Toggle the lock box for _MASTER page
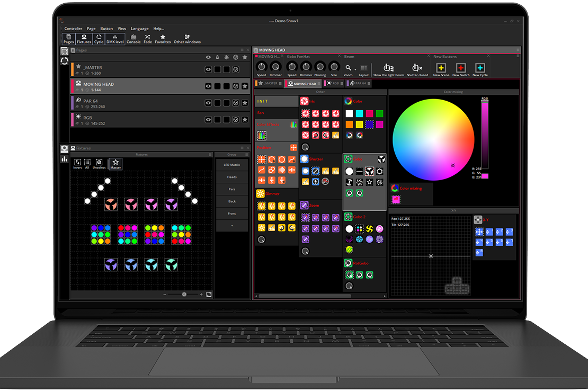Screen dimensions: 588x392 tap(218, 69)
